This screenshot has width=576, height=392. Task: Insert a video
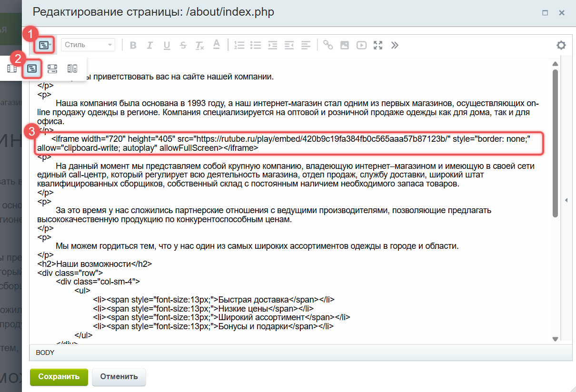(362, 45)
